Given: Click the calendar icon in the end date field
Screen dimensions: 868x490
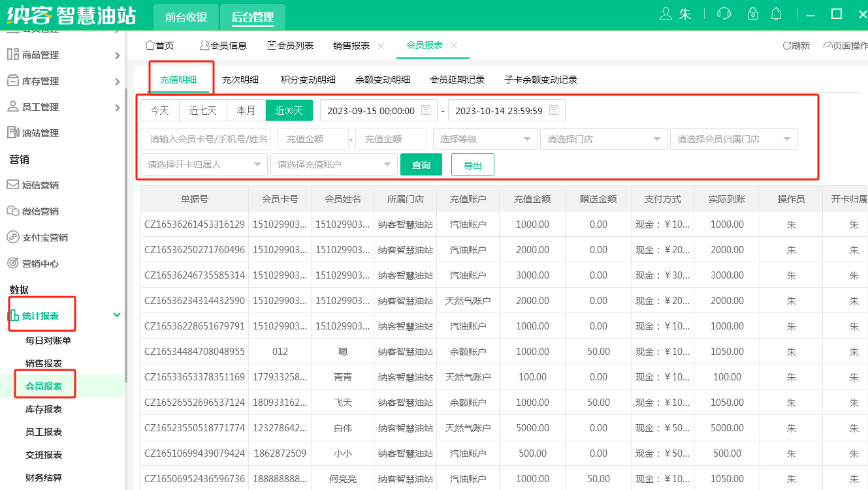Looking at the screenshot, I should (x=554, y=110).
